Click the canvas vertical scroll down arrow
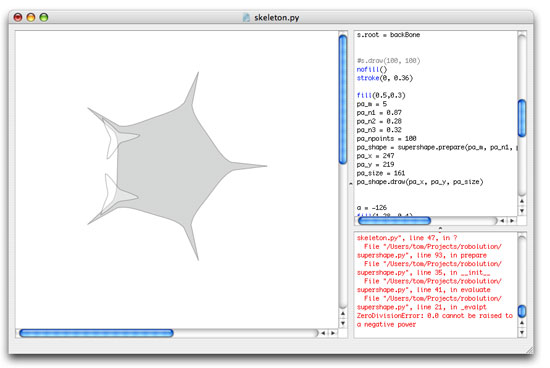The image size is (550, 368). tap(343, 323)
